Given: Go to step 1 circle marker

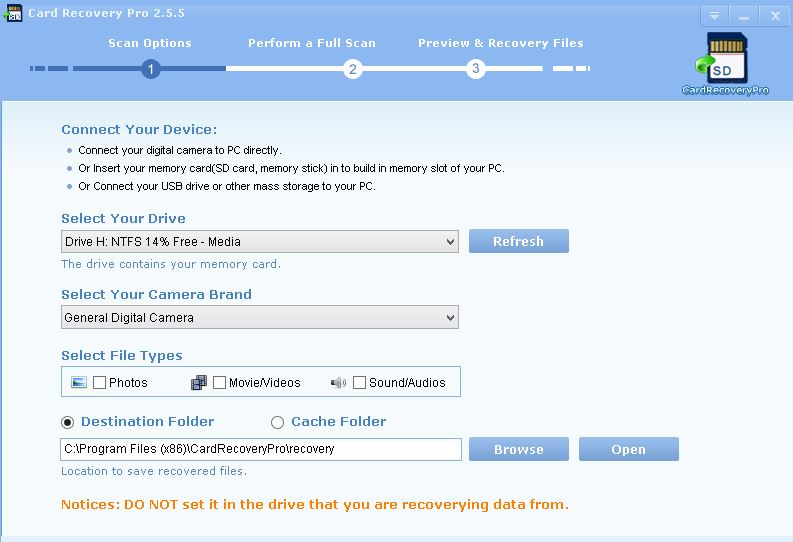Looking at the screenshot, I should coord(150,69).
